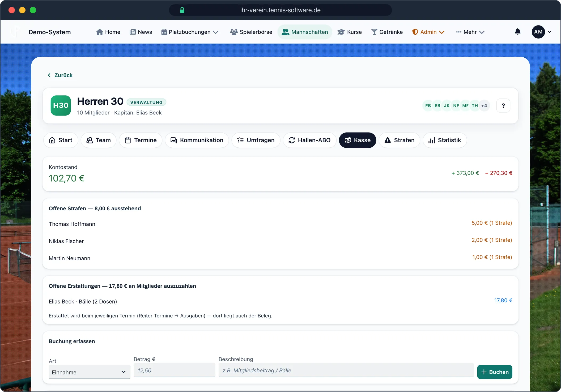Open the Kommunikation tab
The height and width of the screenshot is (392, 561).
click(197, 140)
